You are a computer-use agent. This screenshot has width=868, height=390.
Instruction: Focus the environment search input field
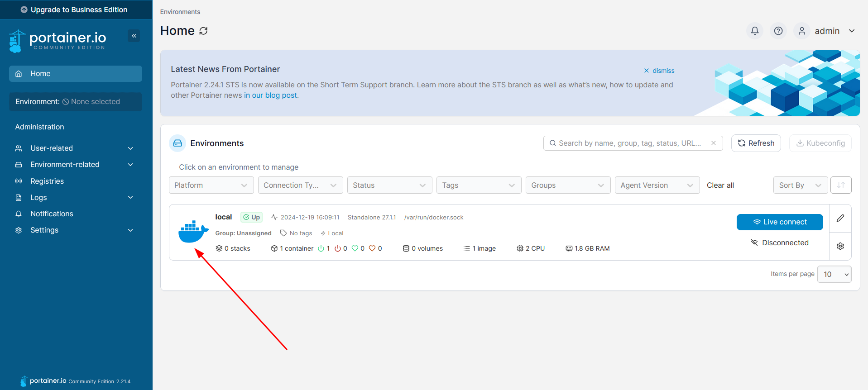coord(629,143)
